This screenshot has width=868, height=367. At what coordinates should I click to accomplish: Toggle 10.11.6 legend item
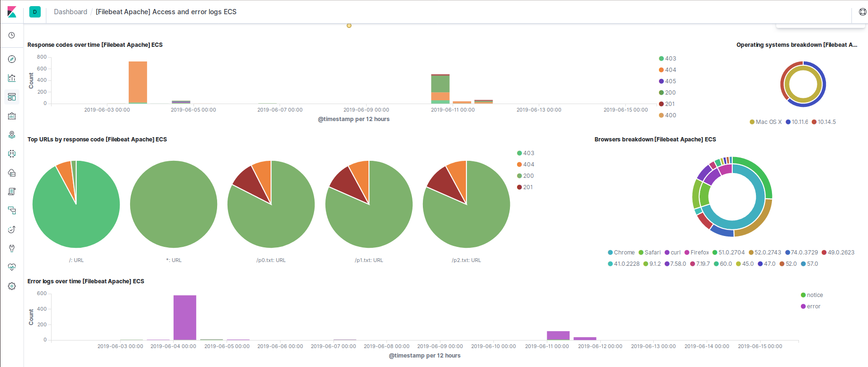(797, 122)
